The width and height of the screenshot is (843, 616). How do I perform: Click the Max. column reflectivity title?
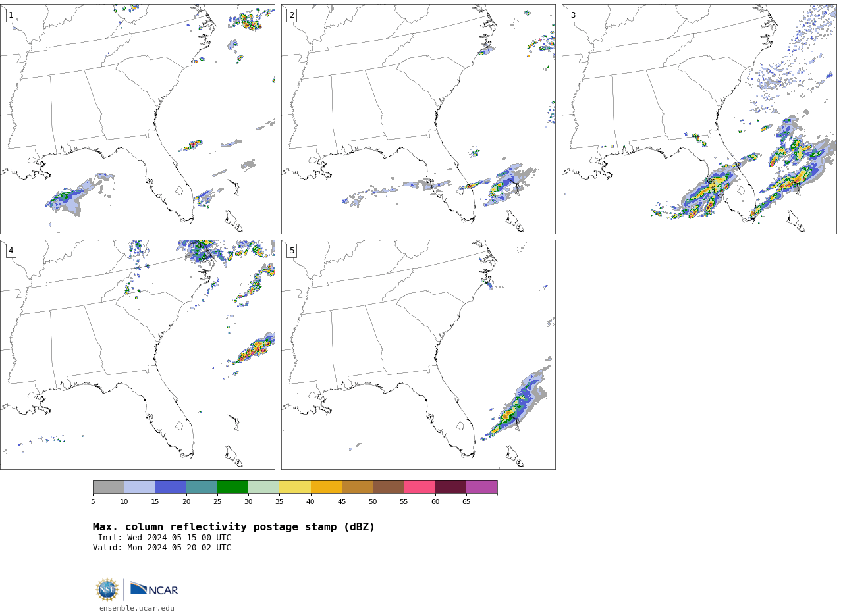(x=234, y=527)
